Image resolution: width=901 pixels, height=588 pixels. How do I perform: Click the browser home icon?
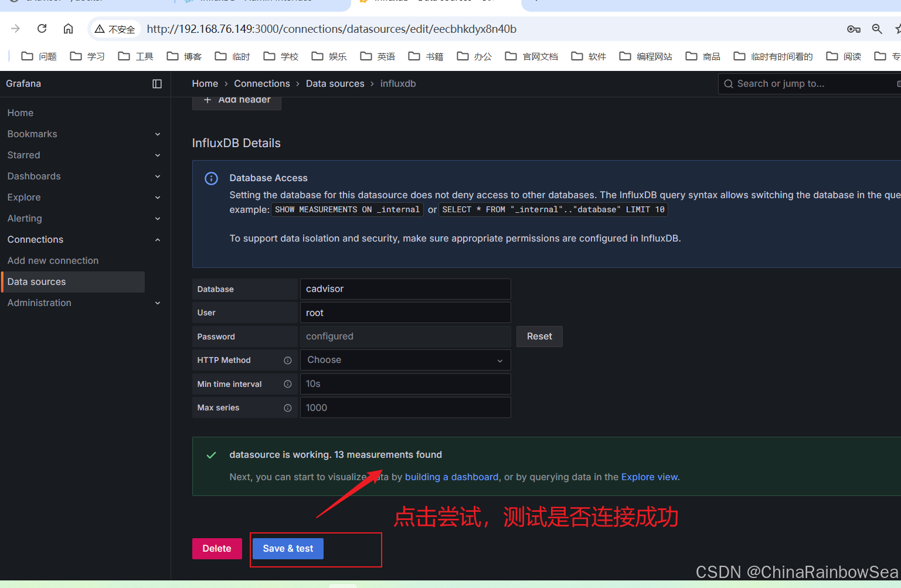point(68,28)
